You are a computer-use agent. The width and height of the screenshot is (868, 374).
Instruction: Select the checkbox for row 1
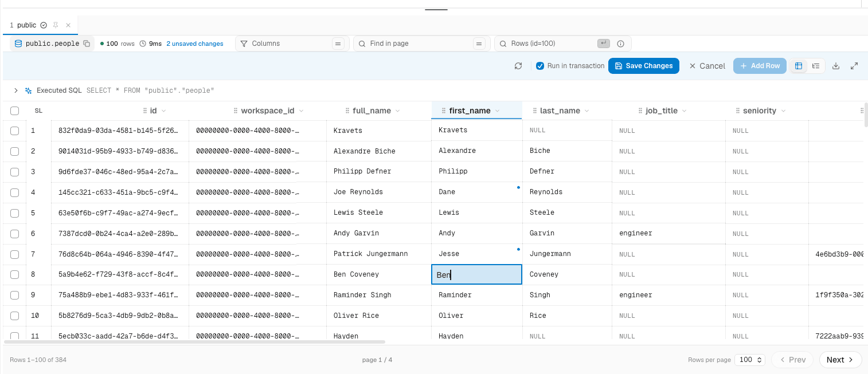[x=15, y=131]
